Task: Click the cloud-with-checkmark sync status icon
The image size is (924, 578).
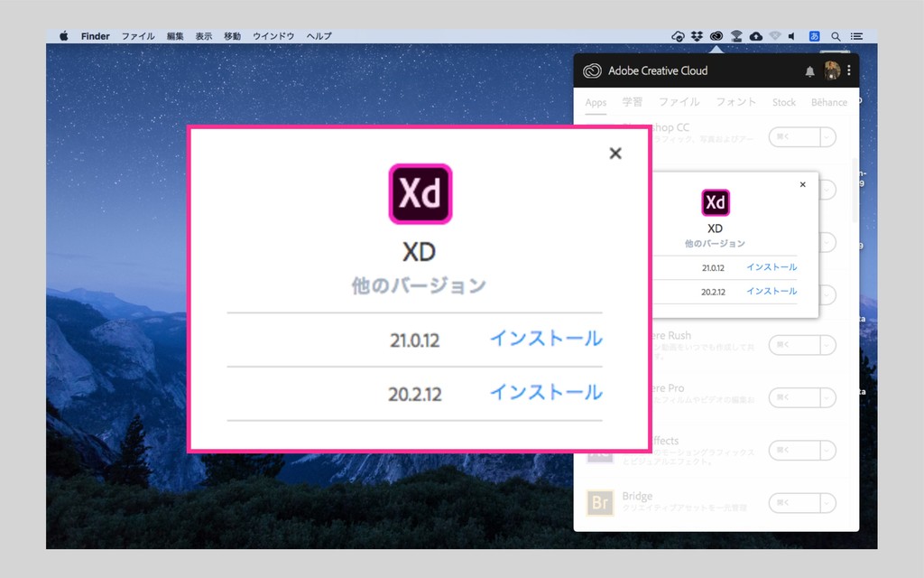Action: [678, 36]
